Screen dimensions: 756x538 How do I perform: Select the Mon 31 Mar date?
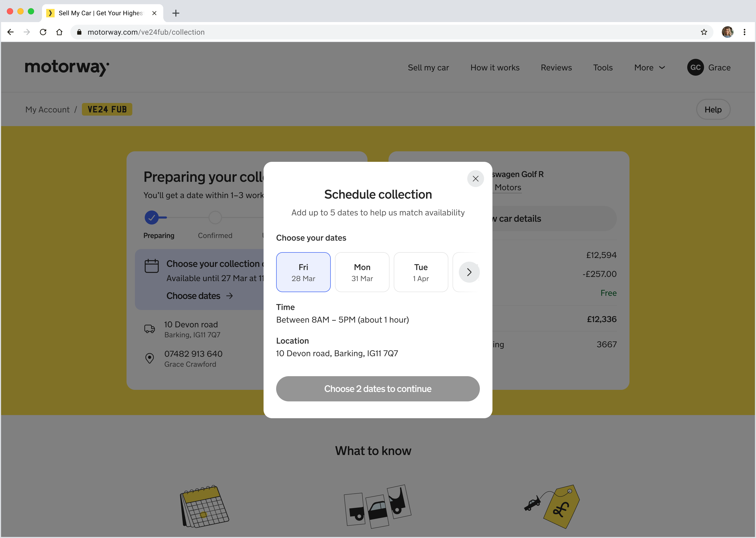pyautogui.click(x=362, y=272)
